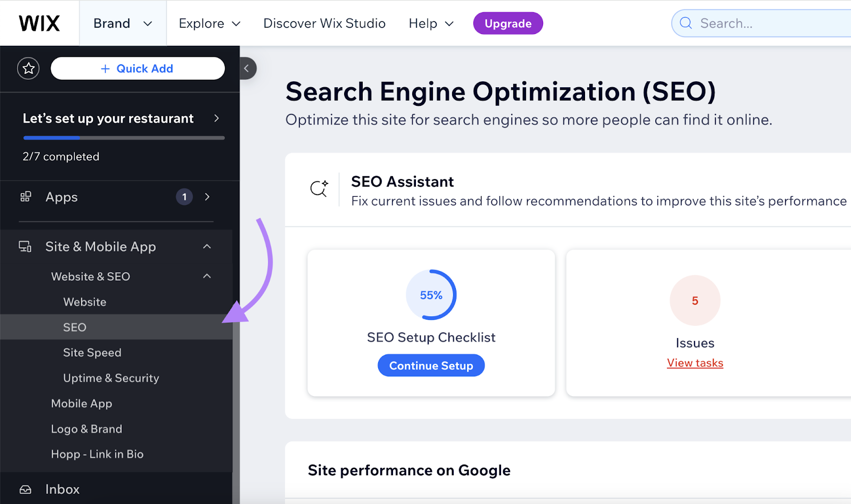Collapse the sidebar with the arrow icon

click(x=246, y=69)
